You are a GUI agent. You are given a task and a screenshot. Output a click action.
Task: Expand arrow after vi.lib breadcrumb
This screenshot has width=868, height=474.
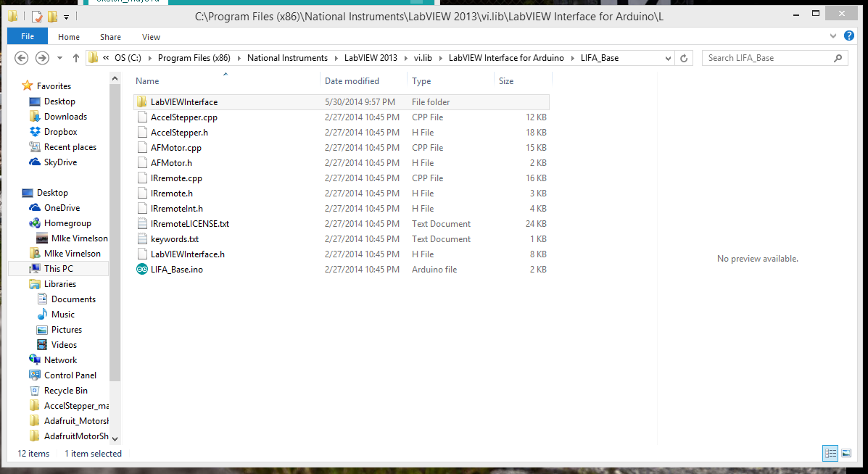tap(441, 58)
